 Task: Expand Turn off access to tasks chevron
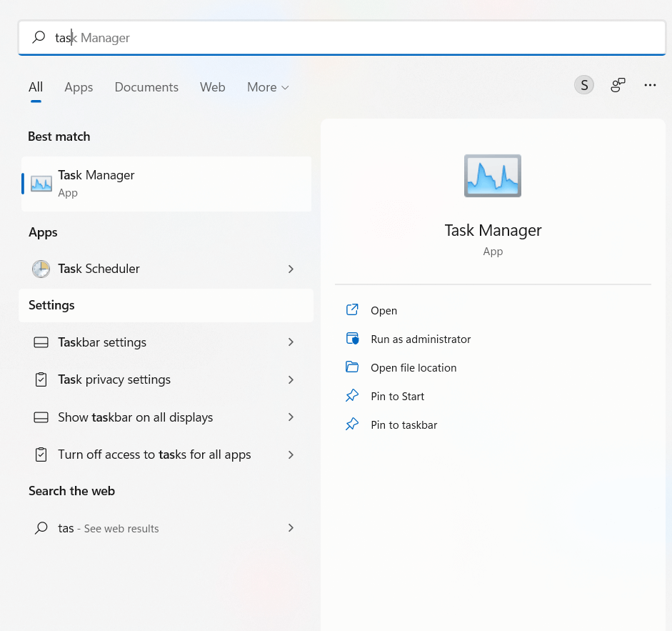pyautogui.click(x=291, y=454)
